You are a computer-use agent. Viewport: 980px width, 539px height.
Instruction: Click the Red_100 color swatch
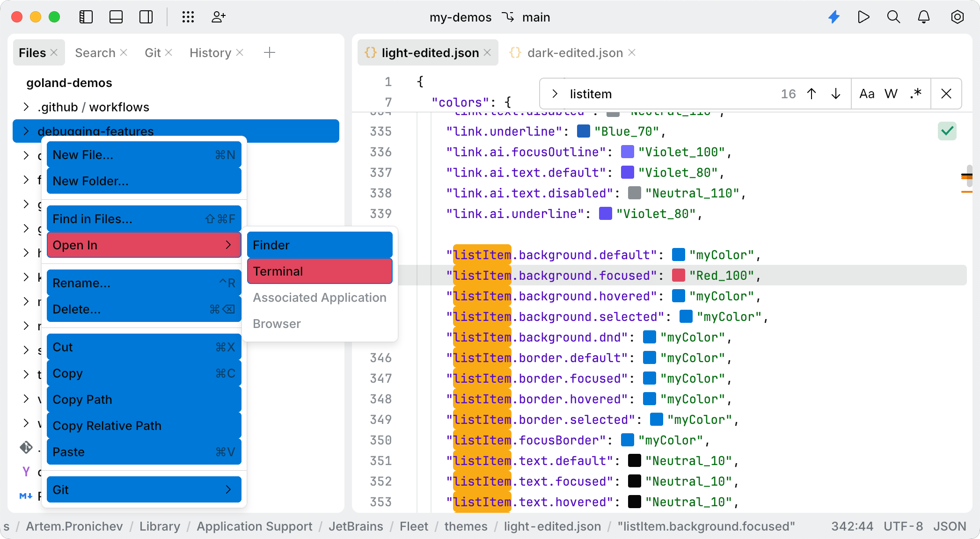(678, 276)
